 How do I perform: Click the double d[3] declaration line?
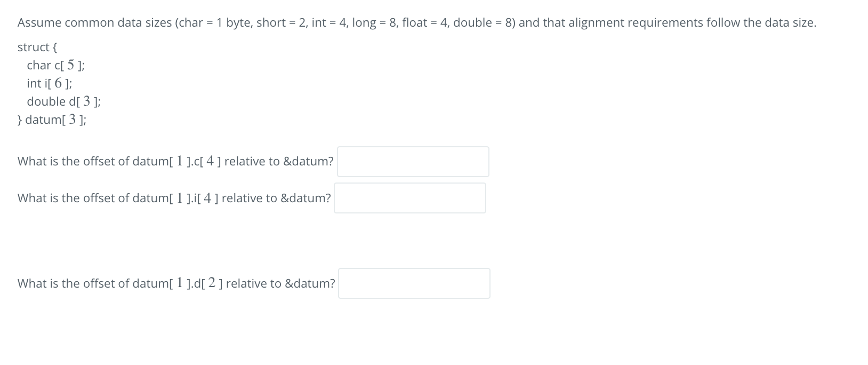64,101
